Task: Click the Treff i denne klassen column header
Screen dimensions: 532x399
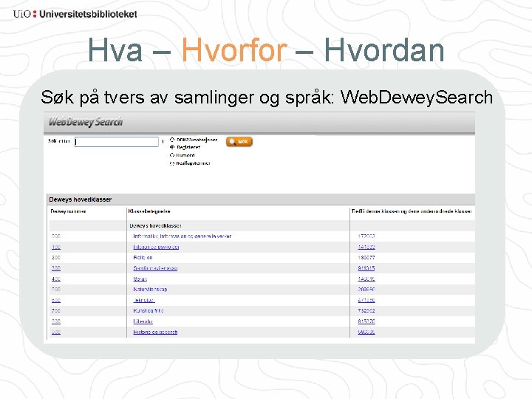Action: (412, 211)
